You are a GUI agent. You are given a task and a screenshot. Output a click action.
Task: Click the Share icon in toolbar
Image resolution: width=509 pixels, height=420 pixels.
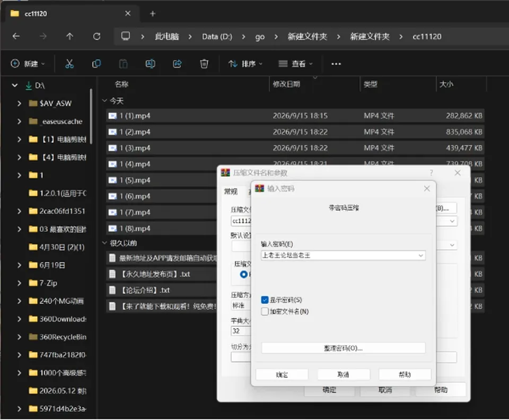click(177, 64)
